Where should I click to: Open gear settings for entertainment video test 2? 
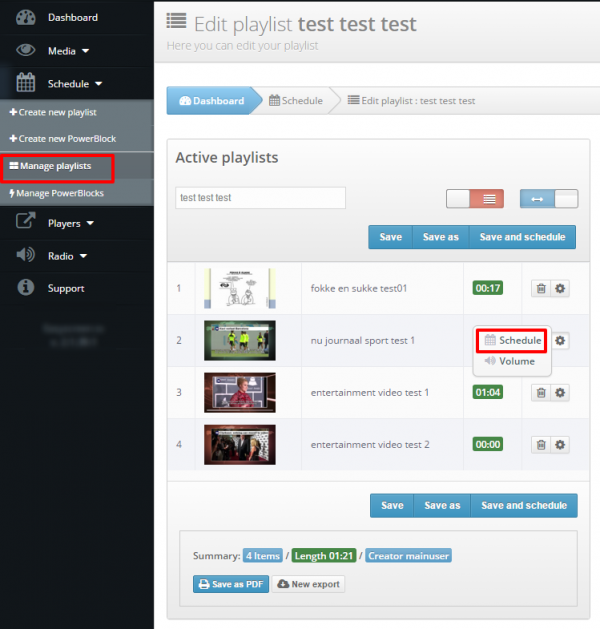[560, 445]
